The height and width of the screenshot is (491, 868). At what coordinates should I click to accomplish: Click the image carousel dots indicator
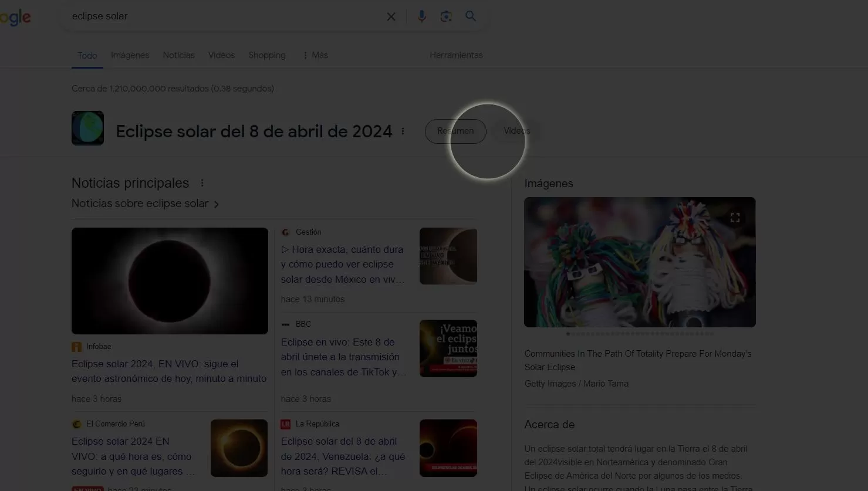640,334
